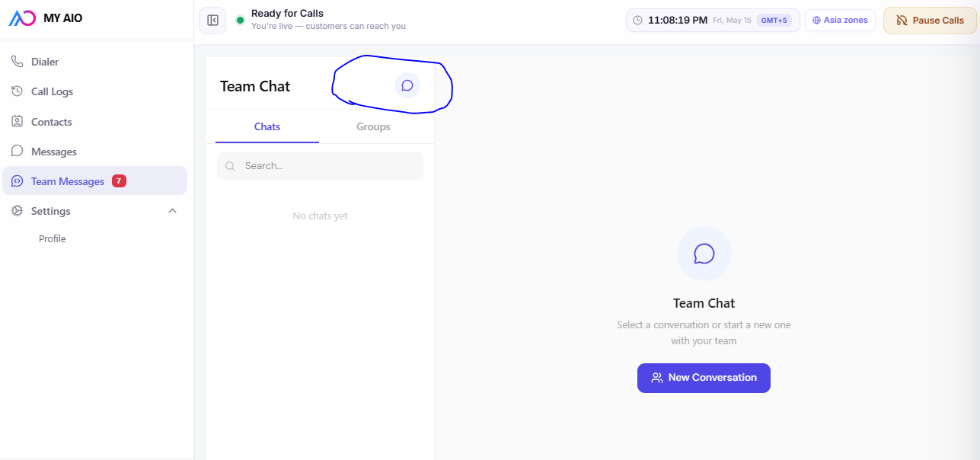
Task: Open Profile under Settings
Action: pos(53,239)
